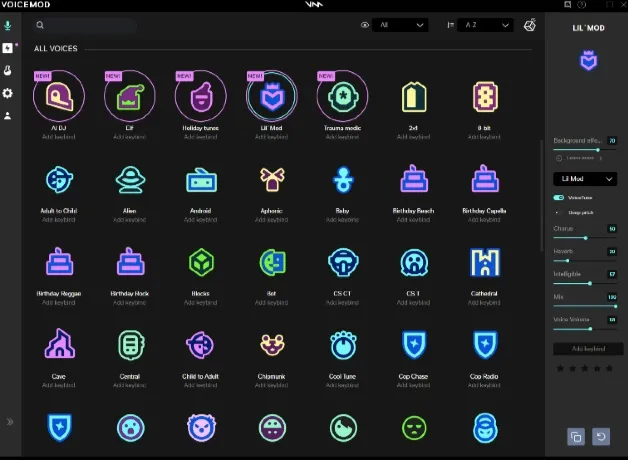
Task: Click Add keybind button in Lil'Mod panel
Action: pyautogui.click(x=588, y=349)
